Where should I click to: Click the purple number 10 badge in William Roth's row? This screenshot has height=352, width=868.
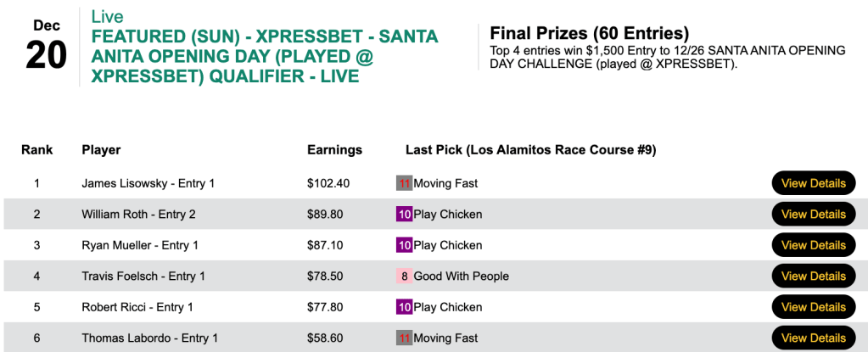404,215
